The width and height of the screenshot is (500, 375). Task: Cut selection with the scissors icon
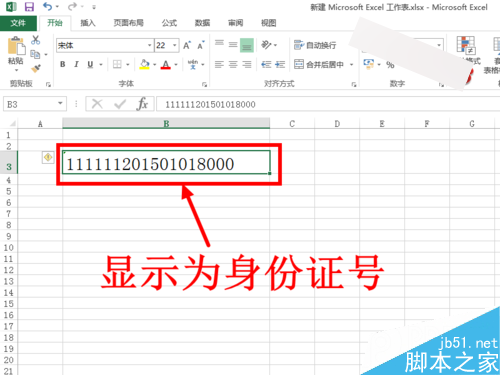(x=35, y=40)
